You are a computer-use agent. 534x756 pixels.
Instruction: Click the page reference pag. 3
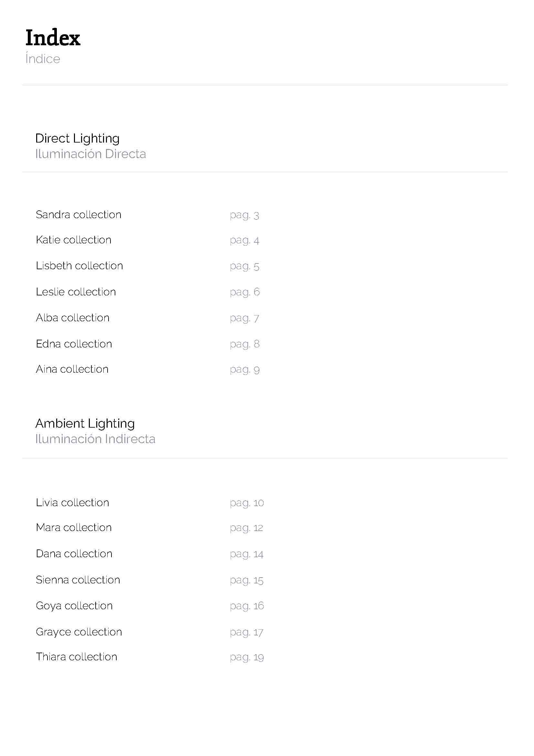point(245,215)
